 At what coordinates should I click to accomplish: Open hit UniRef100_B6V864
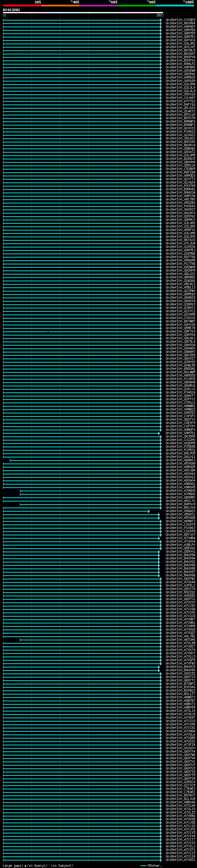180,23
